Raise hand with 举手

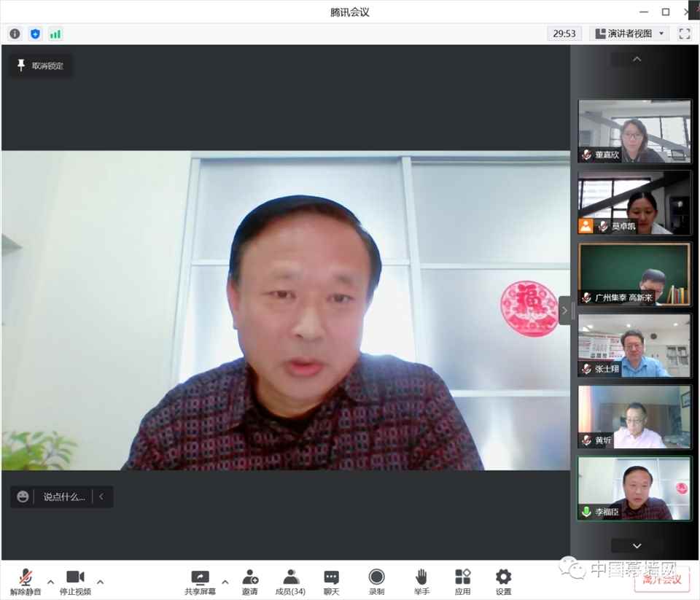(421, 582)
